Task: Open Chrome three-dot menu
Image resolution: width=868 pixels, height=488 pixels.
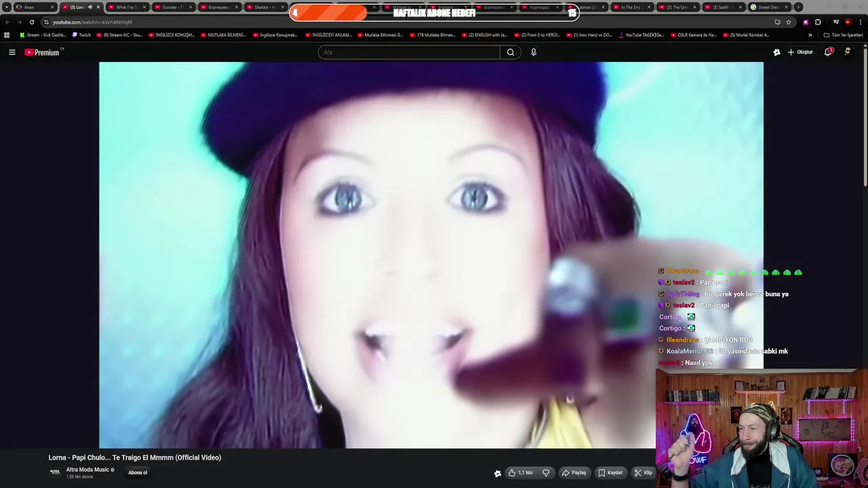Action: pos(860,22)
